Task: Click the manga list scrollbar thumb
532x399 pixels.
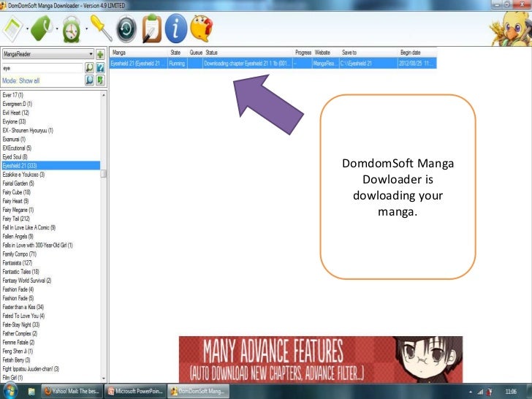Action: tap(104, 173)
